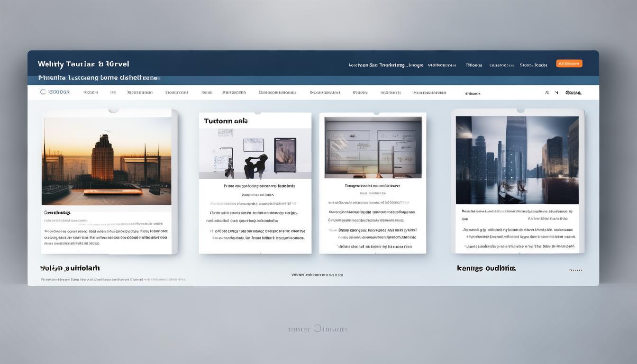Screen dimensions: 637x364
Task: Click the circle logo in the footer below the window
Action: tap(317, 328)
